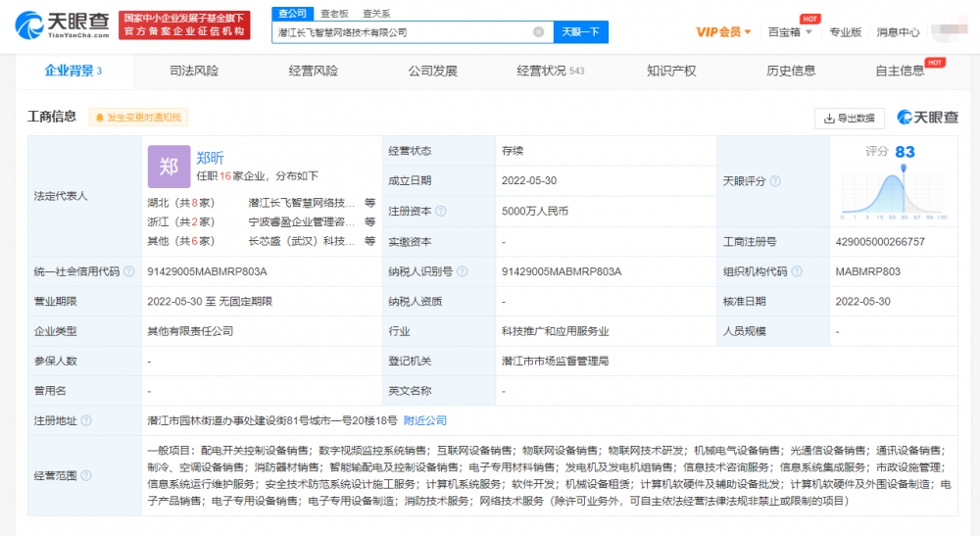The image size is (980, 536).
Task: Click the company name search input field
Action: coord(402,32)
